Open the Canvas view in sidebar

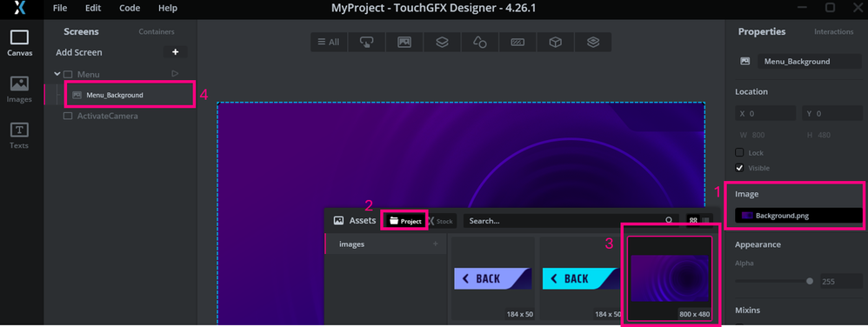(19, 43)
